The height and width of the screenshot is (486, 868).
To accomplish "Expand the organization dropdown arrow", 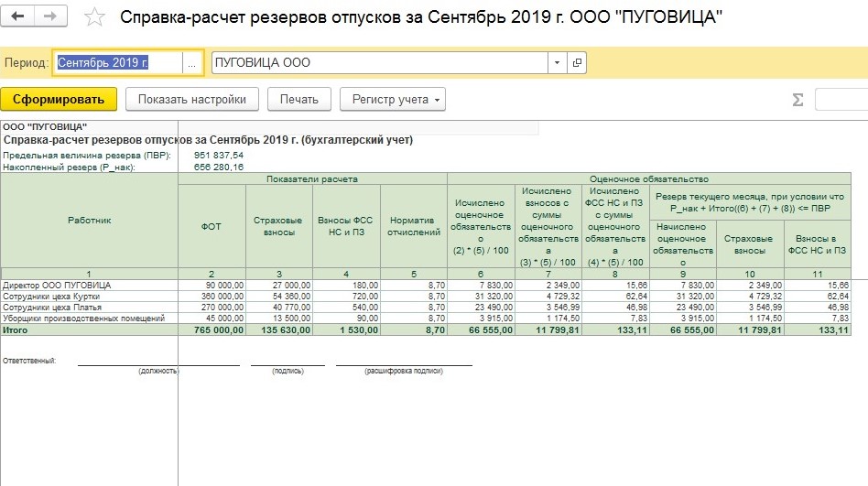I will pyautogui.click(x=557, y=63).
